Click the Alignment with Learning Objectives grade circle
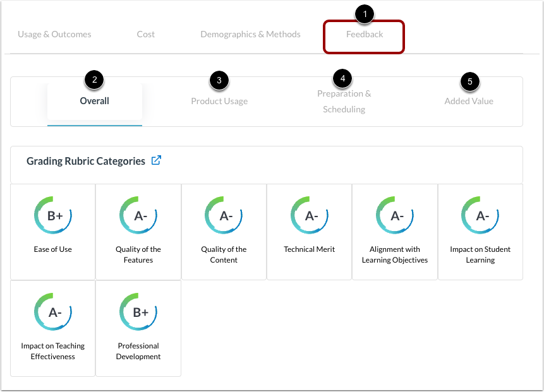Viewport: 544px width, 392px height. tap(394, 215)
